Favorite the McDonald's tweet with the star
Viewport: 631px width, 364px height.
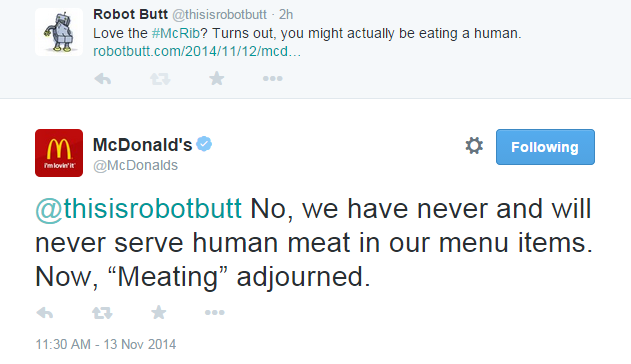pyautogui.click(x=159, y=312)
